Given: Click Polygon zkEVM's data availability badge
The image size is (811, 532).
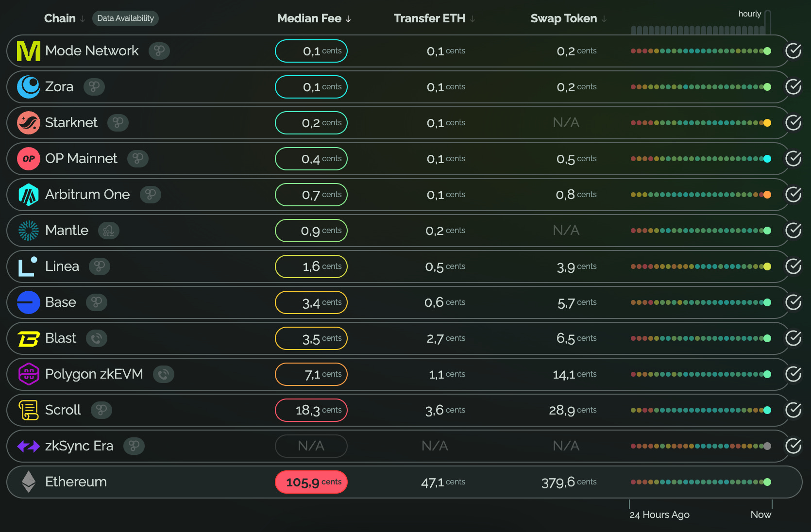Looking at the screenshot, I should [x=164, y=374].
